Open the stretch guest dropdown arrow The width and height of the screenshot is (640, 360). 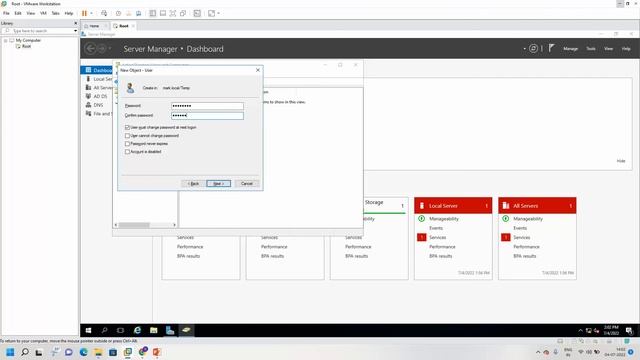point(219,13)
